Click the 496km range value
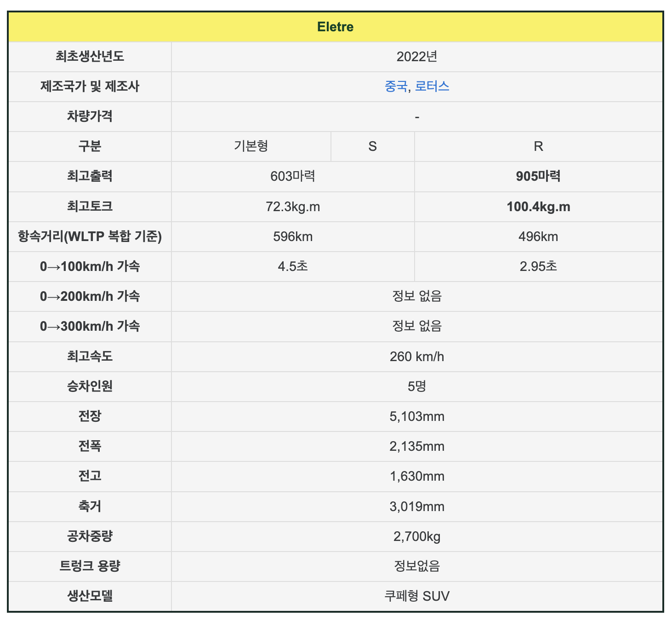Viewport: 672px width, 621px height. coord(539,236)
